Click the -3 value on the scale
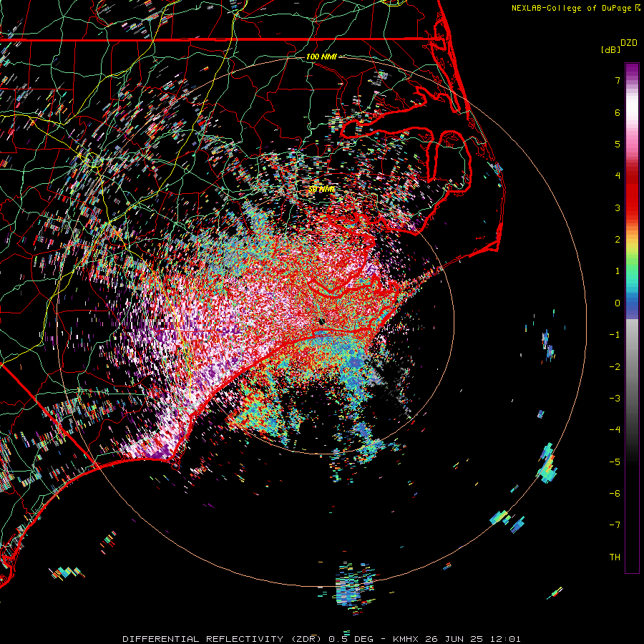 click(615, 399)
